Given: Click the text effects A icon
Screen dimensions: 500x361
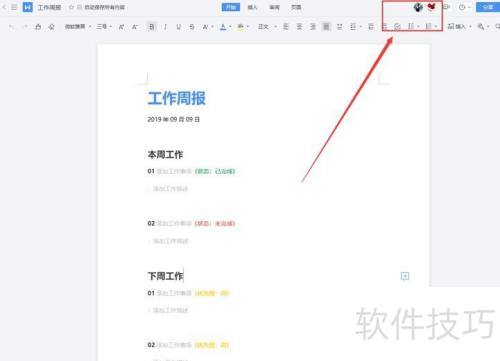Looking at the screenshot, I should pyautogui.click(x=205, y=27).
